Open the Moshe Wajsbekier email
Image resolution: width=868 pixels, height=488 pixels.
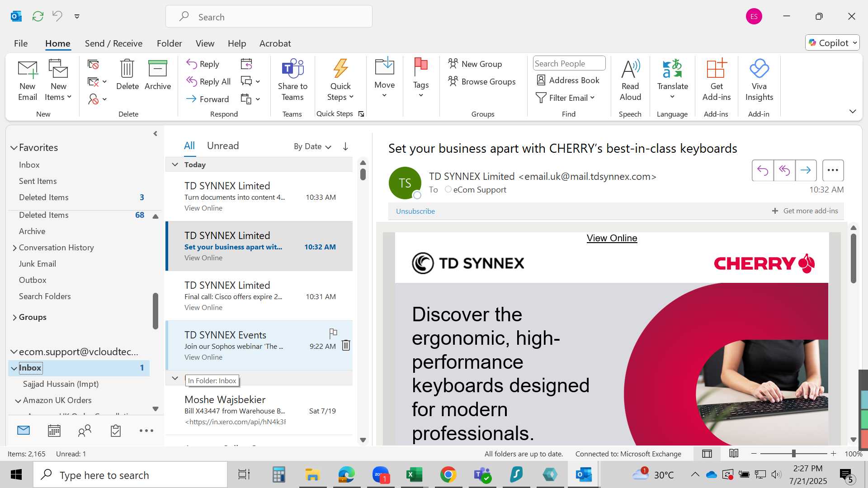[259, 410]
